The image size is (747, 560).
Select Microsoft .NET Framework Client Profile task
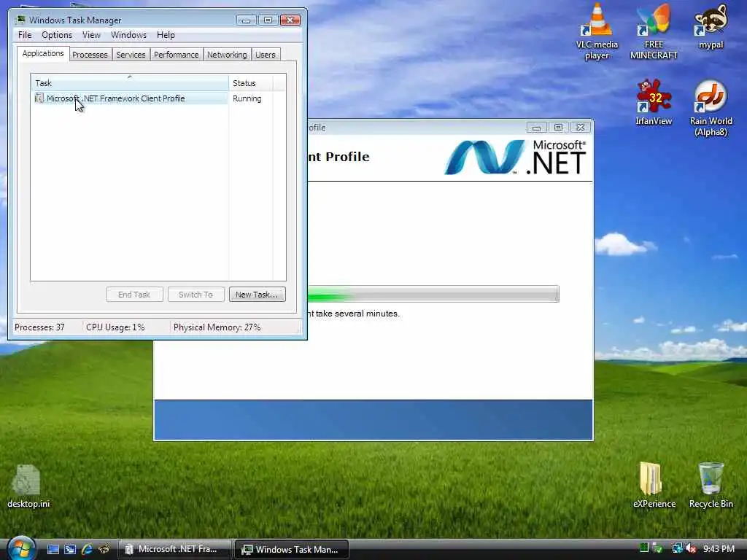(130, 98)
